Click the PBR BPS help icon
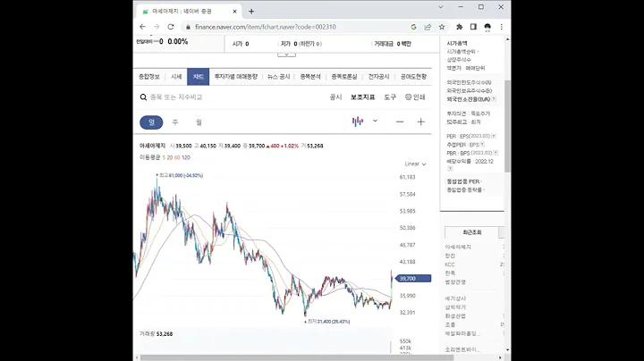 point(496,153)
